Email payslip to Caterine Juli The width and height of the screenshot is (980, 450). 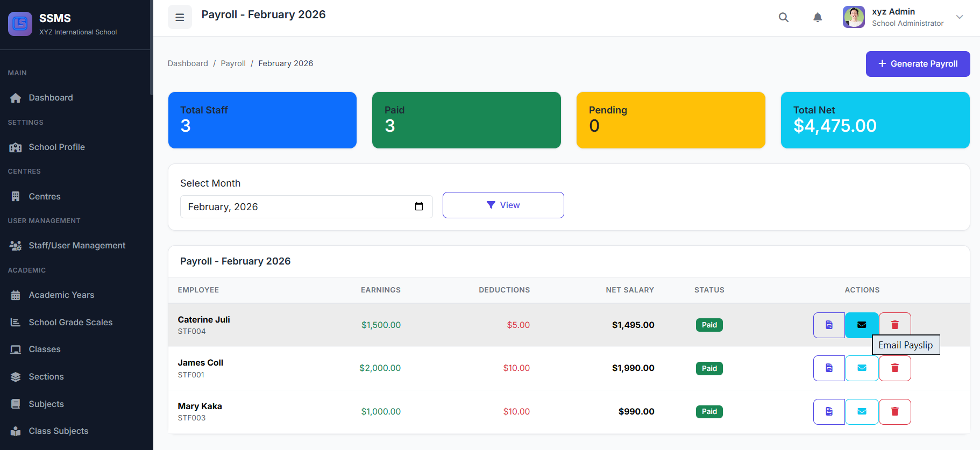(x=861, y=325)
